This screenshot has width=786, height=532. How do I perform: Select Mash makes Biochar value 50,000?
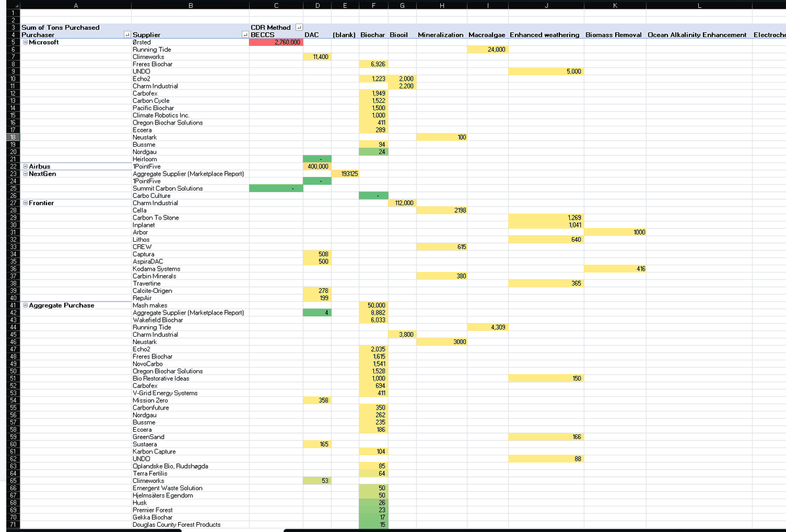tap(373, 305)
